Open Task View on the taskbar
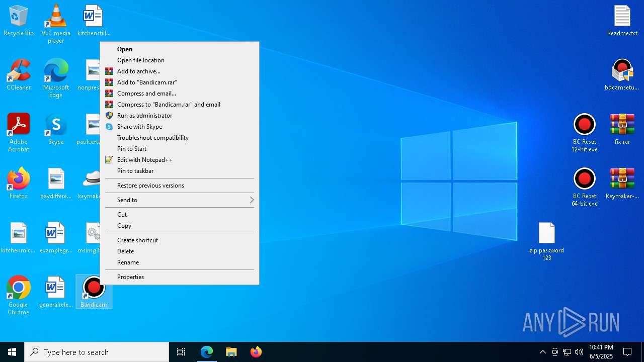644x362 pixels. pyautogui.click(x=181, y=352)
